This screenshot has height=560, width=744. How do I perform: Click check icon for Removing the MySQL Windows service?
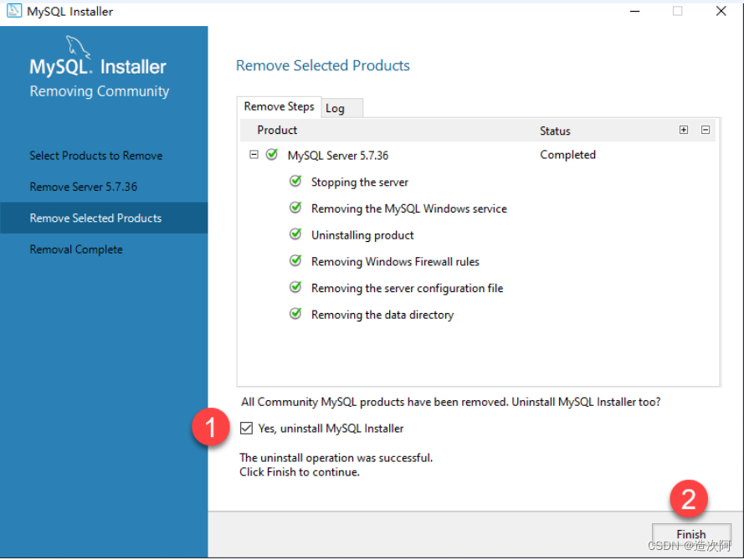point(295,208)
